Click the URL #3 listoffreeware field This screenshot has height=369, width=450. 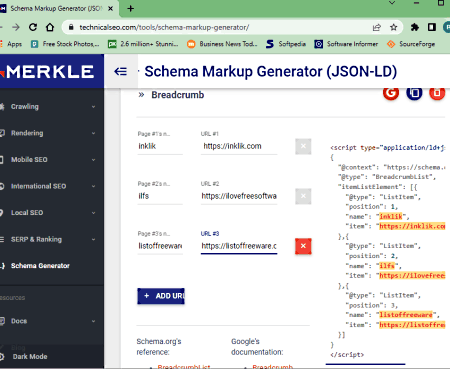click(x=239, y=246)
